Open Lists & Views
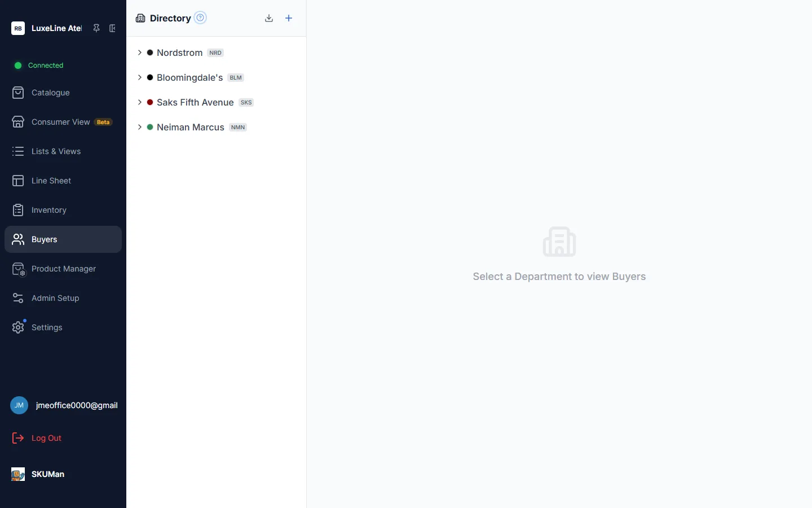Screen dimensions: 812x508 tap(63, 151)
